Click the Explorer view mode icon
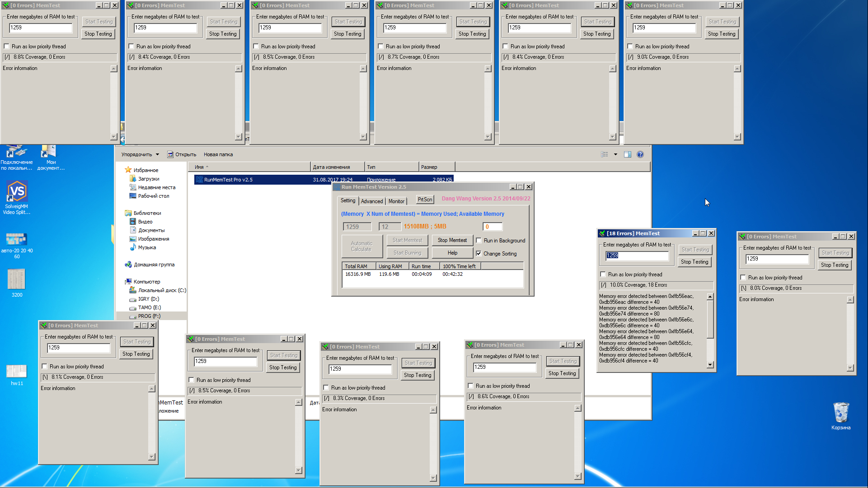This screenshot has height=488, width=868. (x=604, y=154)
